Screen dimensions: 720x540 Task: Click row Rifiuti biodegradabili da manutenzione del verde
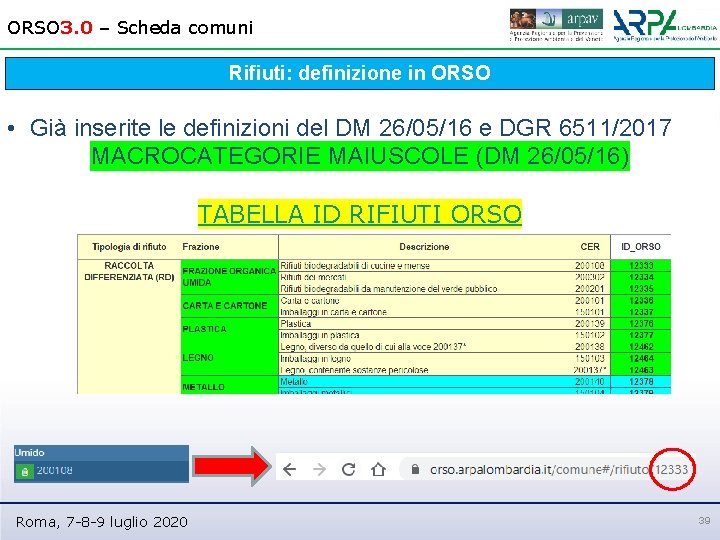[444, 288]
